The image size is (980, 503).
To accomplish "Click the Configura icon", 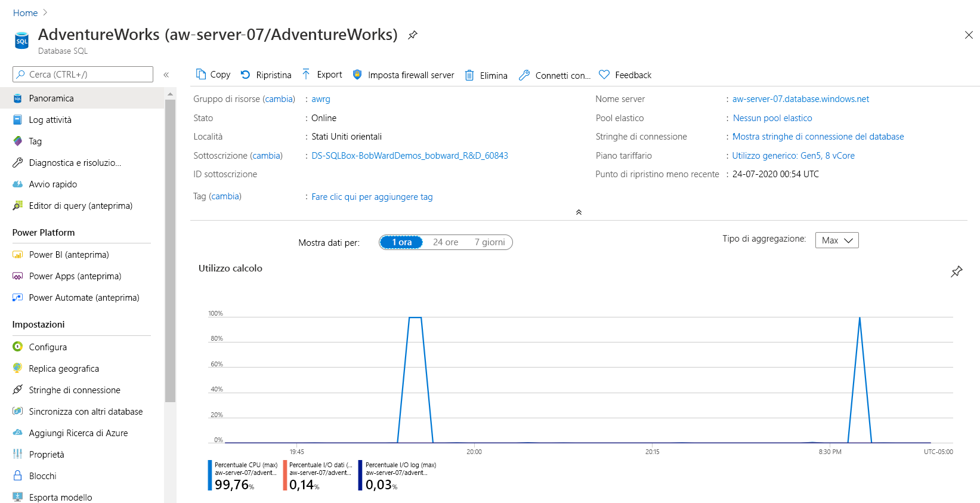I will pyautogui.click(x=18, y=347).
